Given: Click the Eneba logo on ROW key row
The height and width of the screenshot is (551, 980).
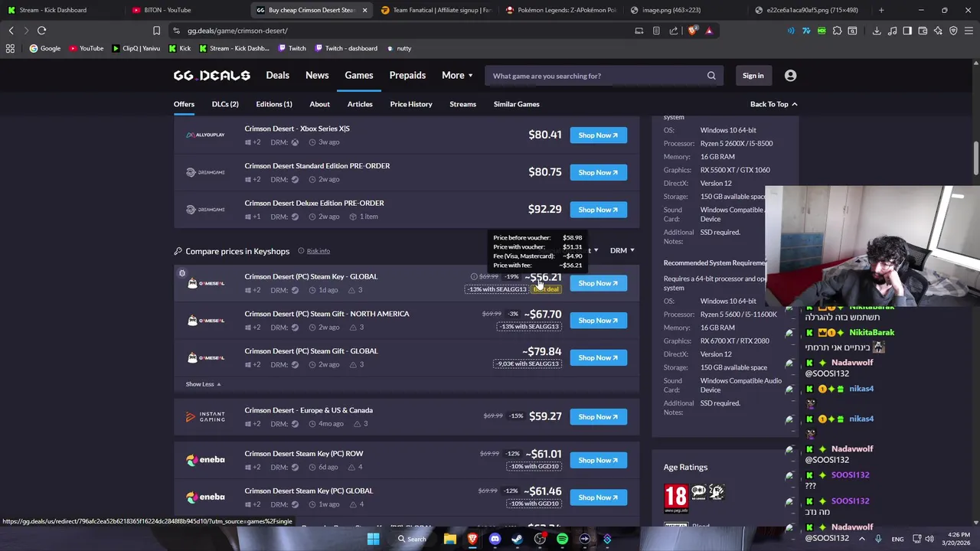Looking at the screenshot, I should (x=205, y=460).
